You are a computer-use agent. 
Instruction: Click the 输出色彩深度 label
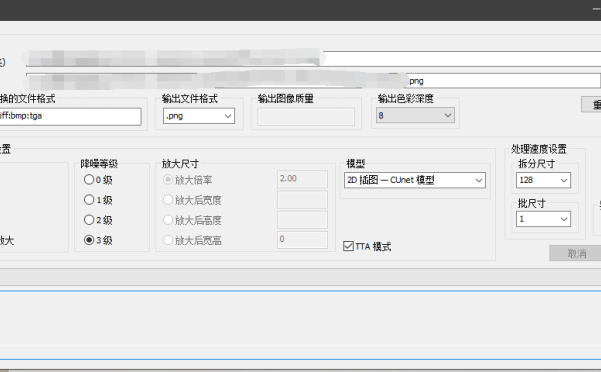coord(406,98)
